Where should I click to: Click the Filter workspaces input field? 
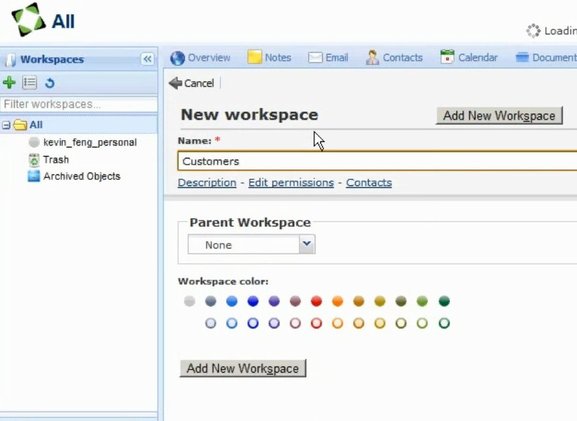click(x=79, y=105)
